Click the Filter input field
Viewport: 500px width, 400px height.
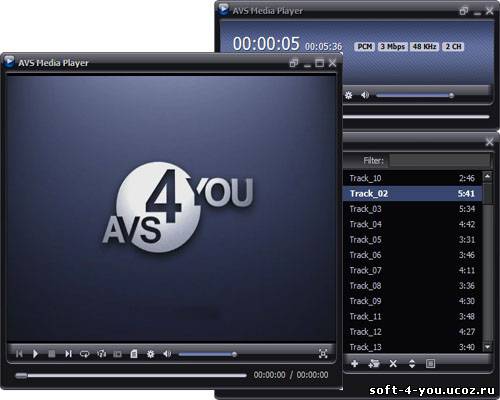[x=440, y=161]
